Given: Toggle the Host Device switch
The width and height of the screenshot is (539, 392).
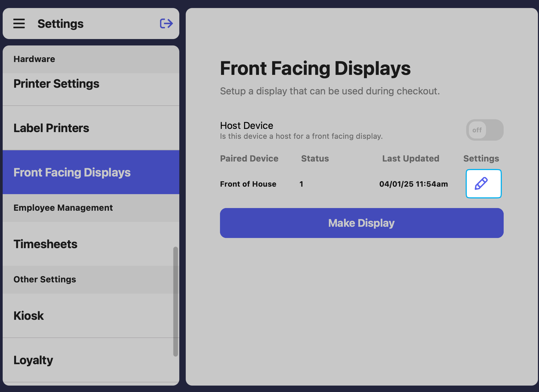Looking at the screenshot, I should (x=484, y=130).
